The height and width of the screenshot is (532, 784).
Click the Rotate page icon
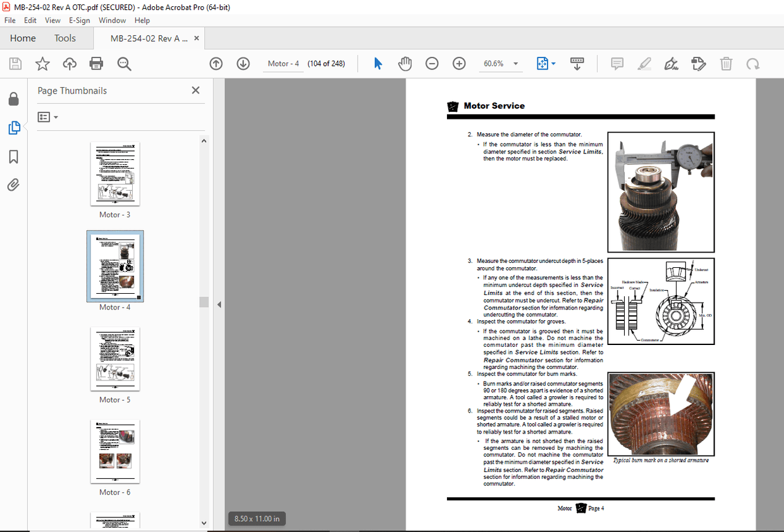(x=753, y=64)
